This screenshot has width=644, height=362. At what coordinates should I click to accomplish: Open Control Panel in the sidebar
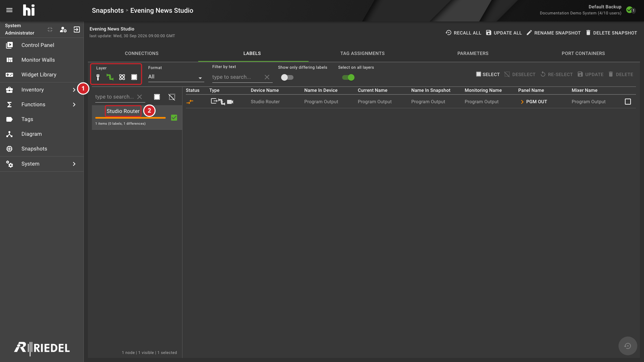42,45
